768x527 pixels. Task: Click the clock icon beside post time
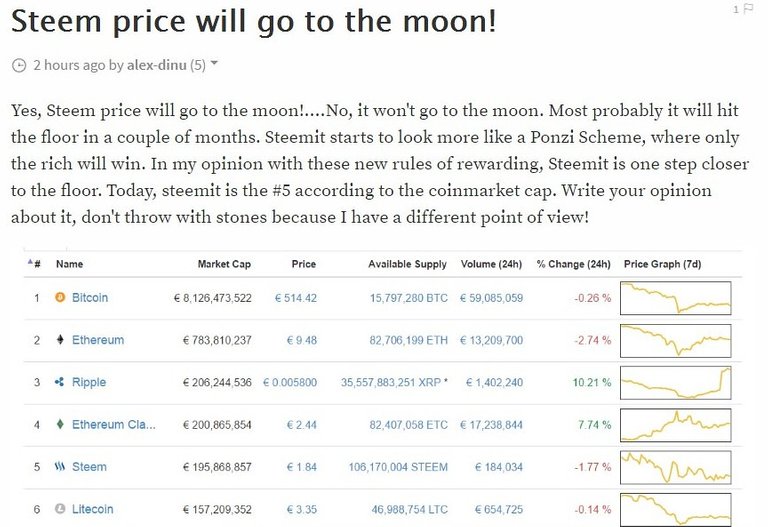coord(19,65)
